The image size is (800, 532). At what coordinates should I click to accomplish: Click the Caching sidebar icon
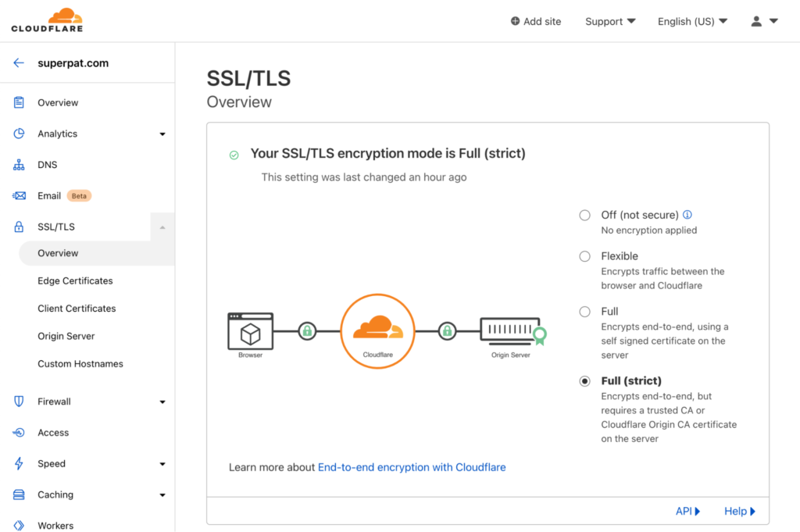pos(18,495)
